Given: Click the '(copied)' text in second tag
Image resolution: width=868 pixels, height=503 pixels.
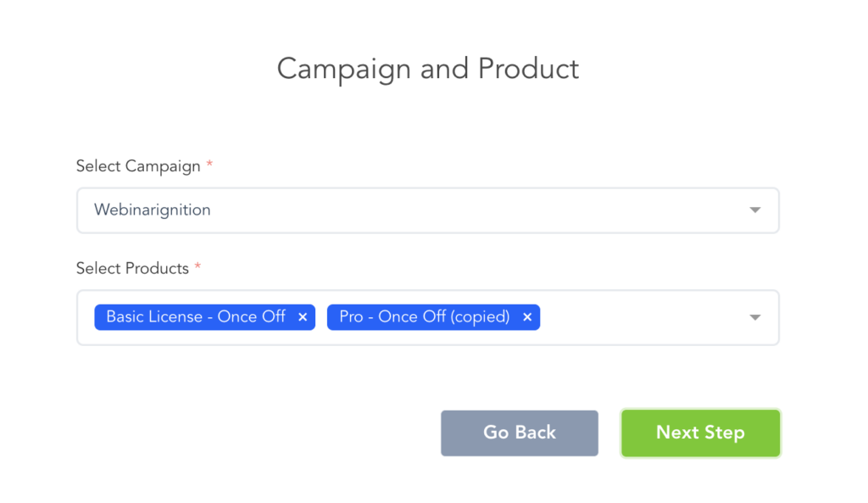Looking at the screenshot, I should [480, 316].
